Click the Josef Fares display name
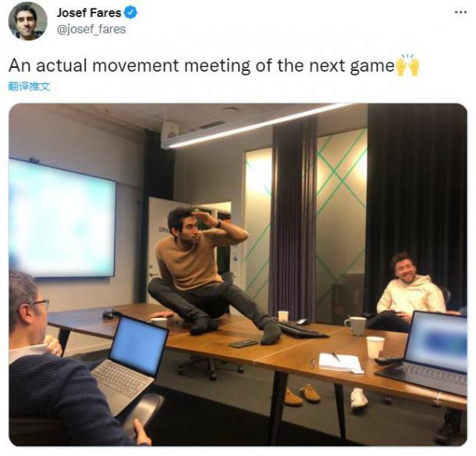The width and height of the screenshot is (476, 456). (x=89, y=12)
